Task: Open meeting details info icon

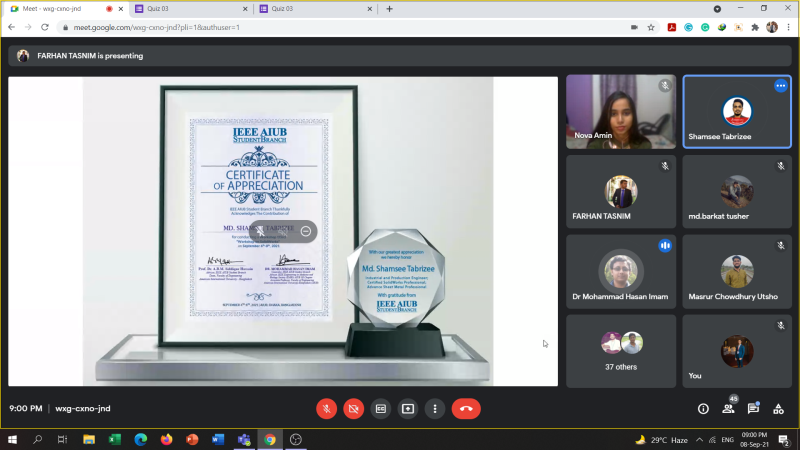Action: pyautogui.click(x=703, y=408)
